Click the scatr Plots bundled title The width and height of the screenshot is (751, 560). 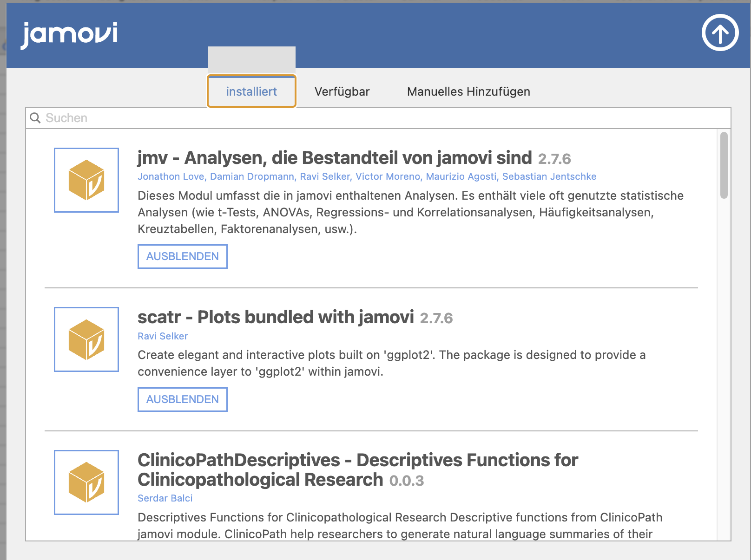(276, 317)
